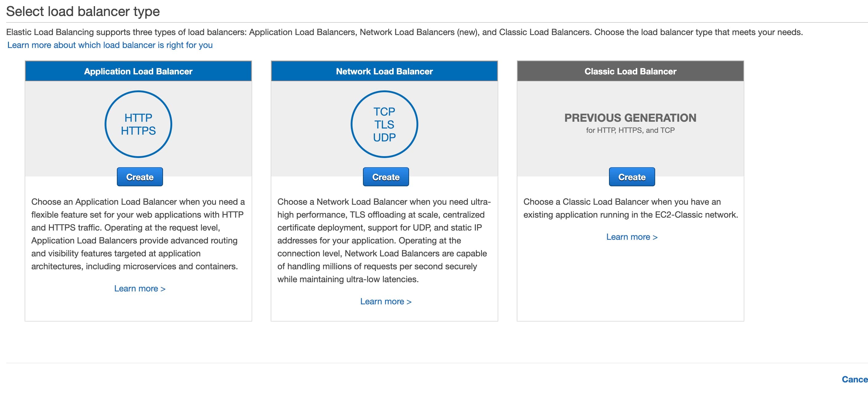Click the Cancel link
Viewport: 868px width, 399px height.
(x=855, y=379)
